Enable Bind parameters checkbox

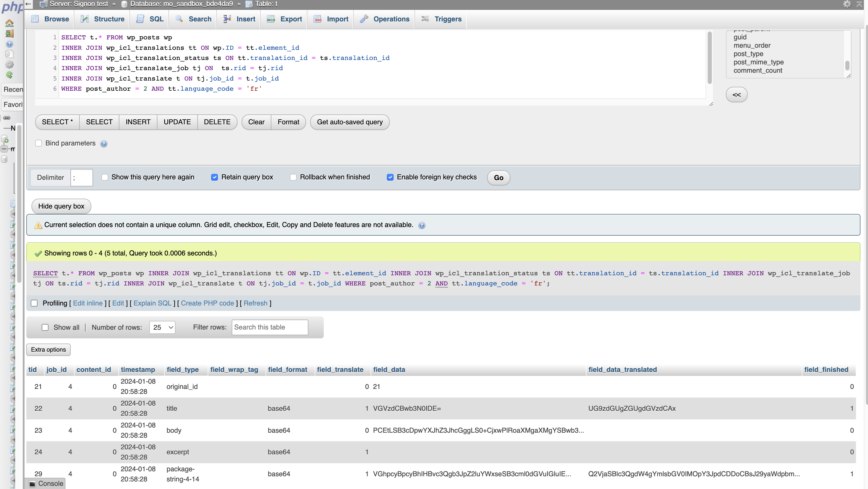pyautogui.click(x=39, y=143)
